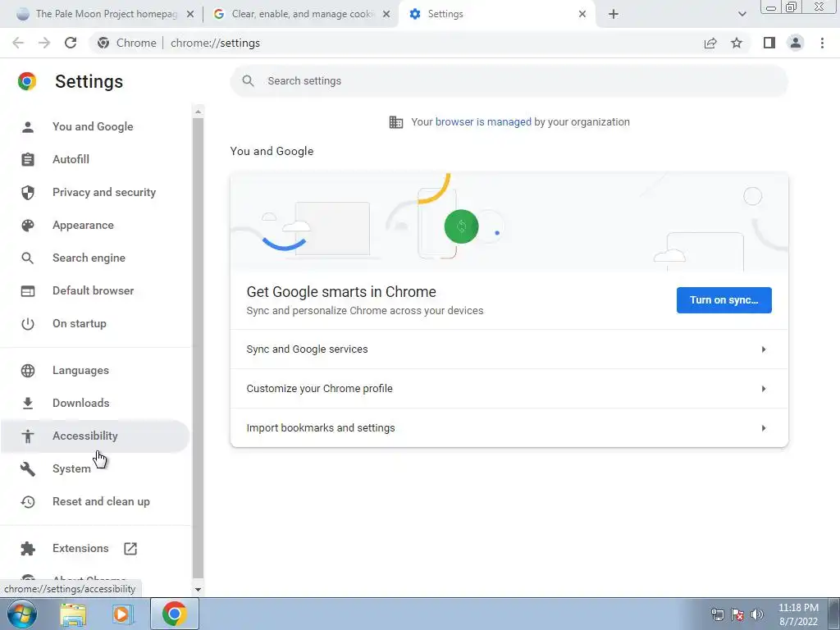Open Languages settings section
Screen dimensions: 840x630
95,371
